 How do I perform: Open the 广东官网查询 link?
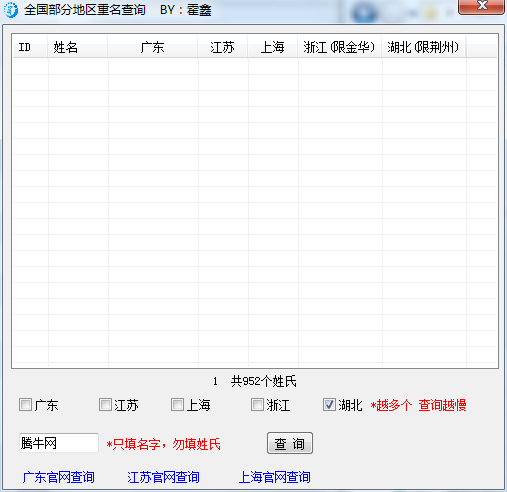(x=59, y=477)
